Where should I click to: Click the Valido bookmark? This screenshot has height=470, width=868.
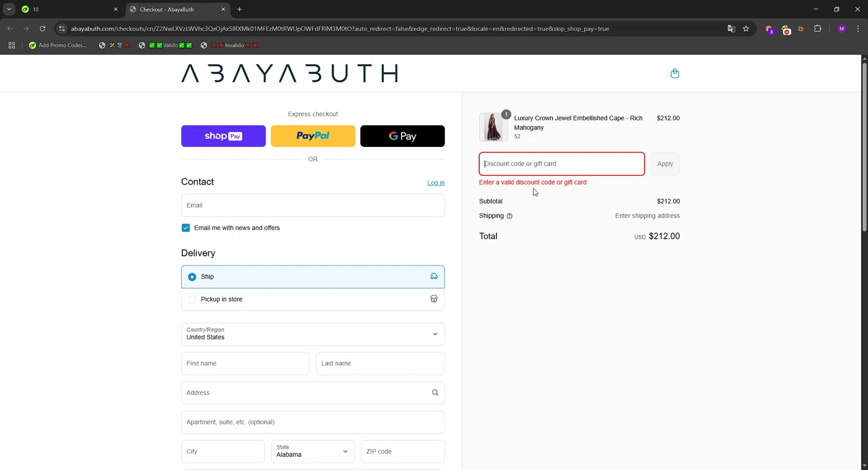point(165,45)
